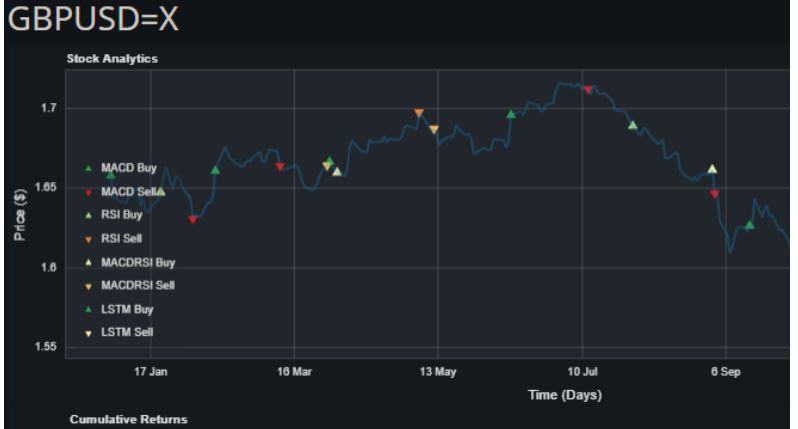Click the Price ($) y-axis title
Screen dimensions: 798x429
(x=21, y=214)
